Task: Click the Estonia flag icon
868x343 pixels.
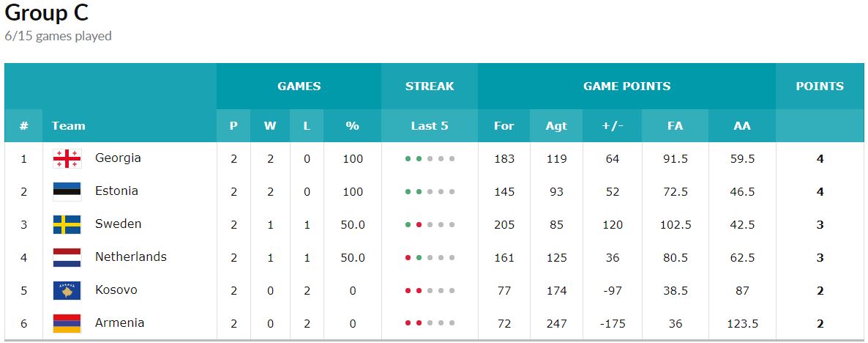Action: [67, 192]
